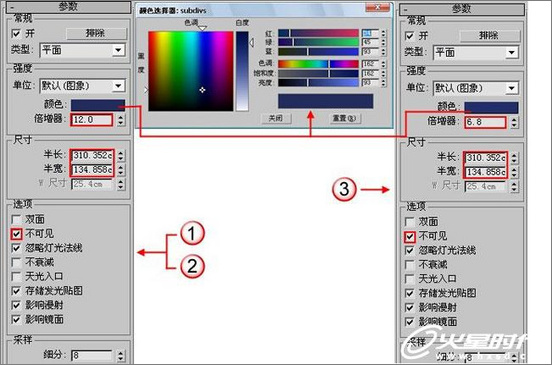Toggle 天光入口 checkbox in left panel
This screenshot has width=552, height=365.
(16, 277)
